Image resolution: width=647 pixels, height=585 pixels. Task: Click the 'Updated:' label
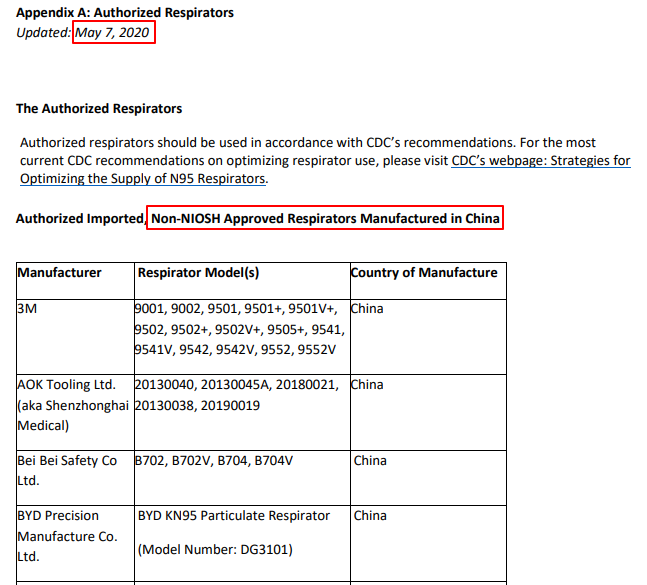pos(44,33)
